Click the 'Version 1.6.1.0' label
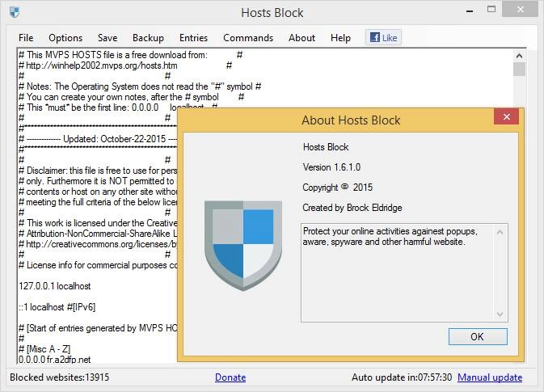 pos(331,167)
